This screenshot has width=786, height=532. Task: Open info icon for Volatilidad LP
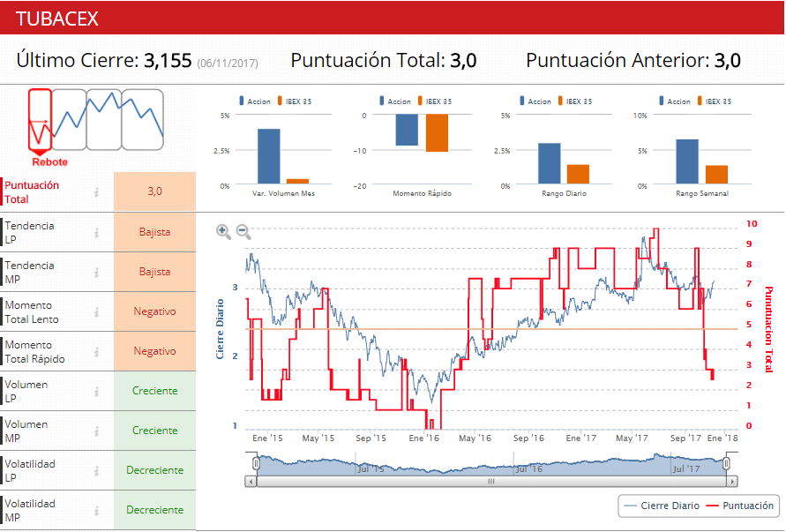96,470
